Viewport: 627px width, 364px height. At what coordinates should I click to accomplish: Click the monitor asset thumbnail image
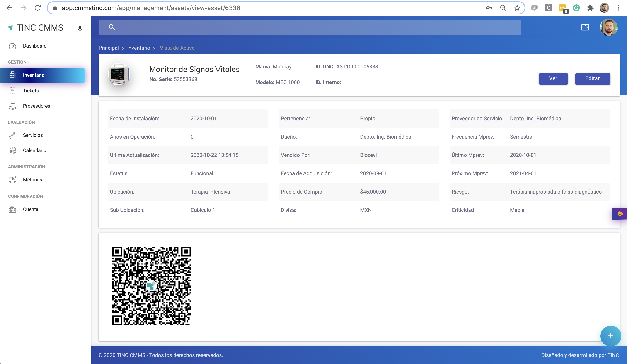coord(119,74)
